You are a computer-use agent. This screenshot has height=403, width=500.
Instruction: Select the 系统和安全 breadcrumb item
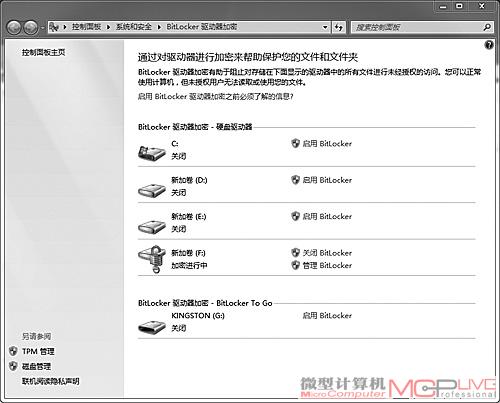[x=134, y=27]
